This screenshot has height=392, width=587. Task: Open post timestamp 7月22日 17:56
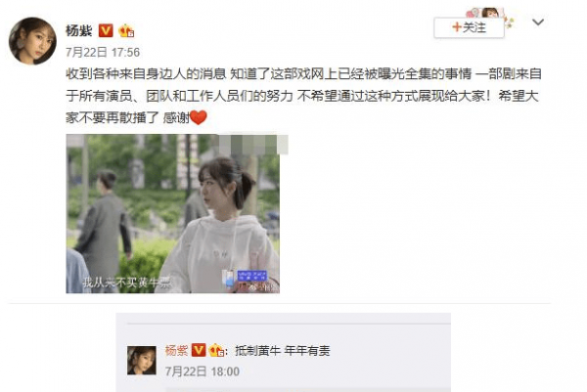tap(103, 53)
